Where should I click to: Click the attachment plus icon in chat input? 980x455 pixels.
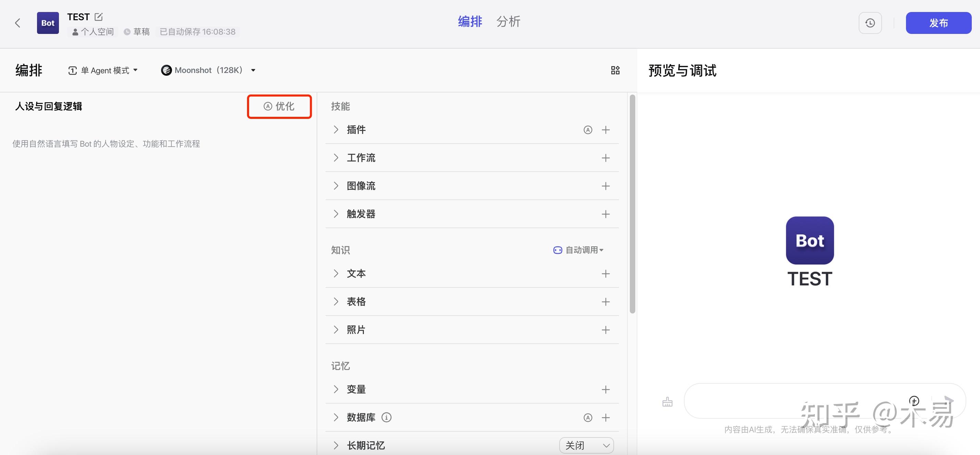tap(914, 401)
